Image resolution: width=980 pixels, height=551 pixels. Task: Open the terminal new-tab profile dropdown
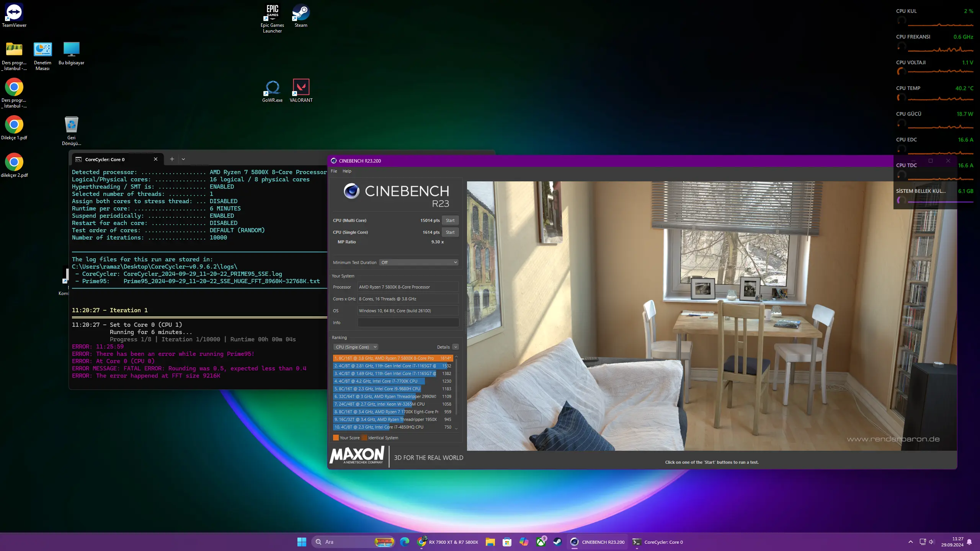click(x=183, y=159)
